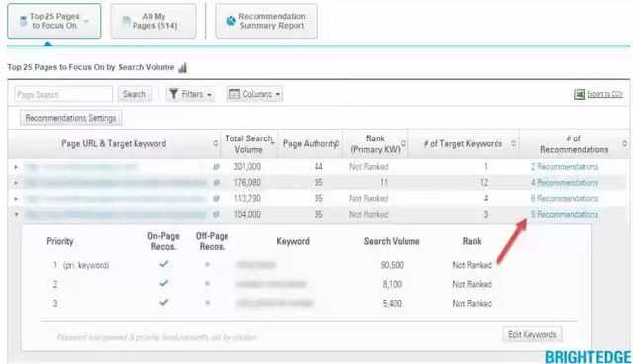Sort by Rank (Primary KW) column
Viewport: 633px width, 364px height.
pyautogui.click(x=376, y=144)
